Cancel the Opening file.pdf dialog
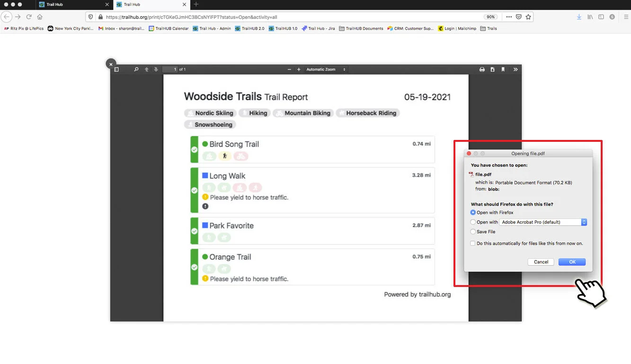Viewport: 631px width, 364px height. [x=541, y=262]
